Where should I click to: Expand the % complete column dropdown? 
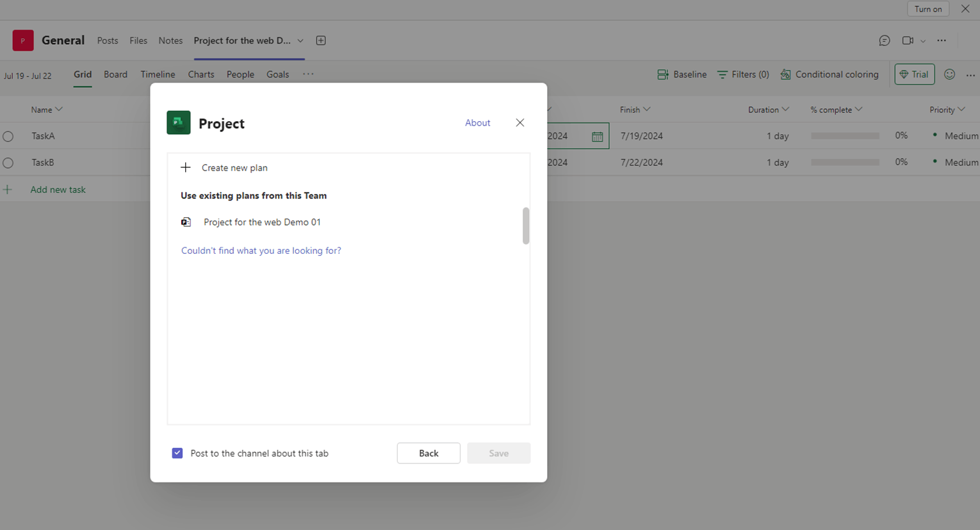coord(859,110)
